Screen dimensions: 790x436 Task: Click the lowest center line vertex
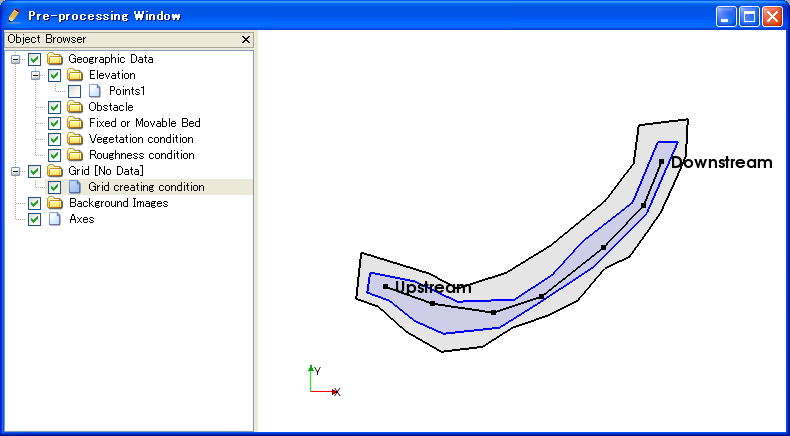click(493, 313)
